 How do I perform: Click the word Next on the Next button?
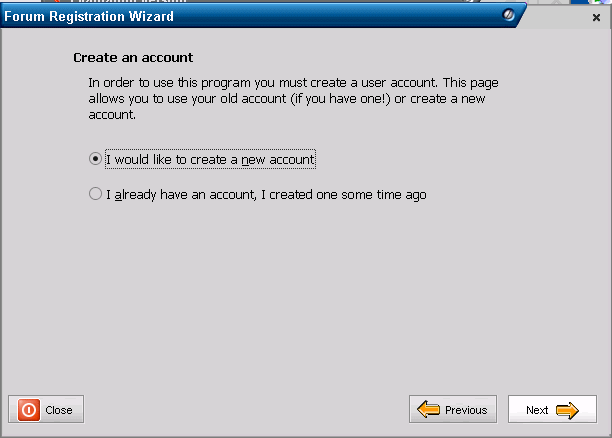[537, 410]
